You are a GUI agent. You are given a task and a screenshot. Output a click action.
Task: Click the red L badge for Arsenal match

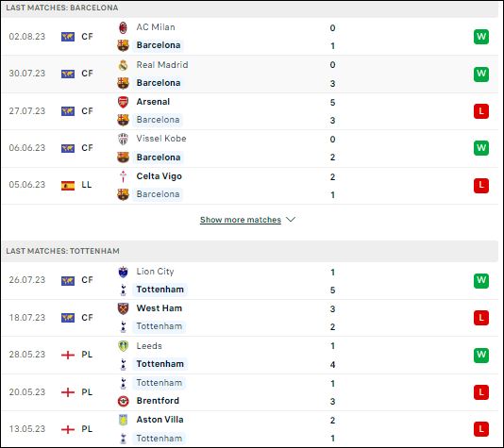480,111
